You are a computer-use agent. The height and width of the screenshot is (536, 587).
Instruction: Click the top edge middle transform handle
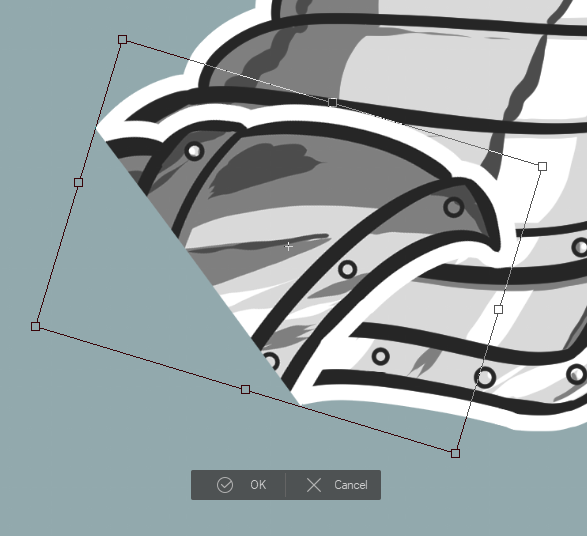(332, 102)
